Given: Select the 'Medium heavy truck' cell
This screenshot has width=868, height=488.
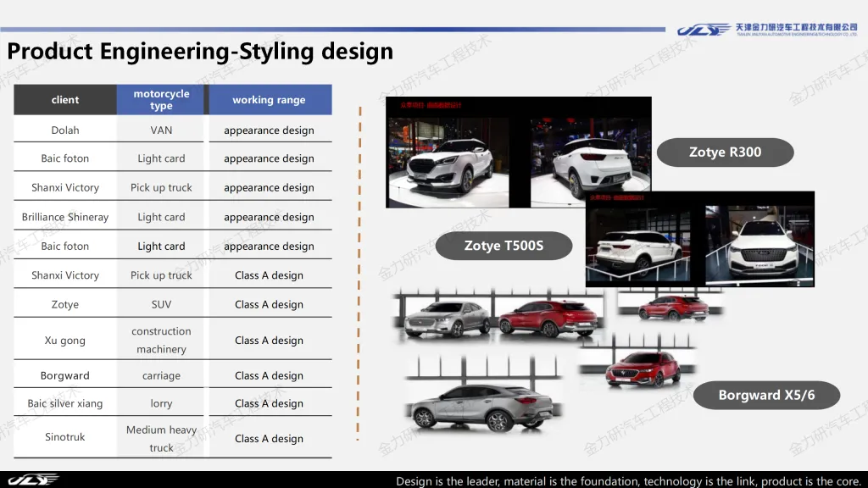Looking at the screenshot, I should click(x=161, y=438).
